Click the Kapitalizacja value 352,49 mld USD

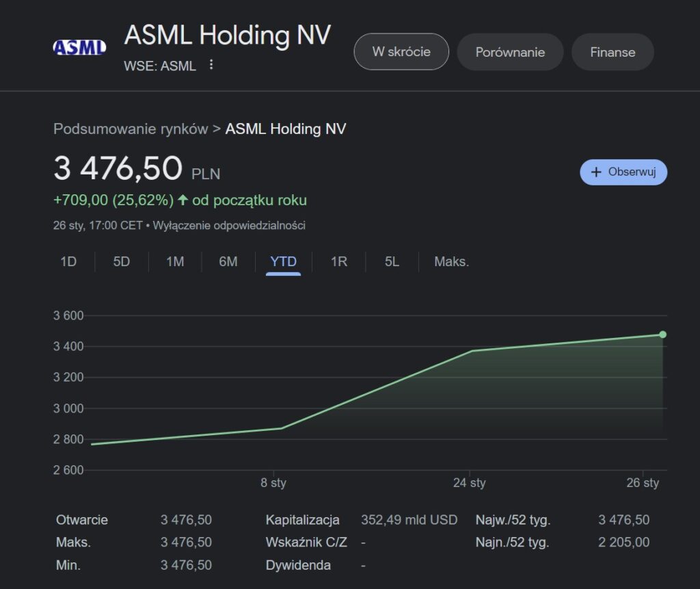point(409,520)
